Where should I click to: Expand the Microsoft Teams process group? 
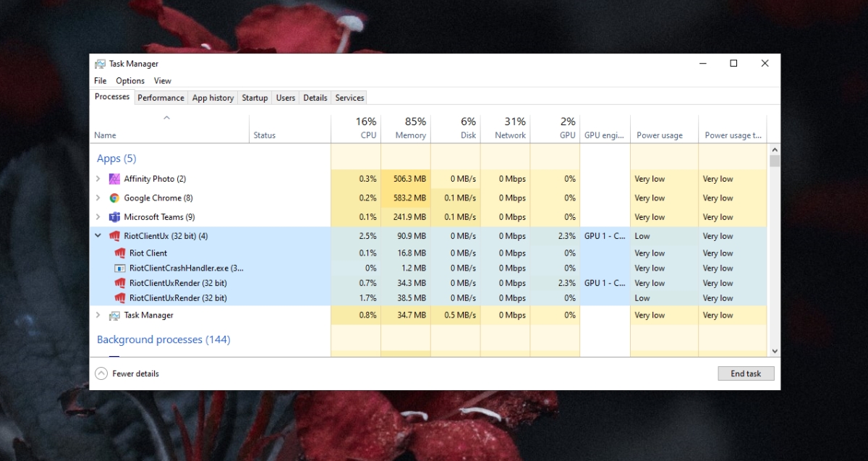(98, 217)
